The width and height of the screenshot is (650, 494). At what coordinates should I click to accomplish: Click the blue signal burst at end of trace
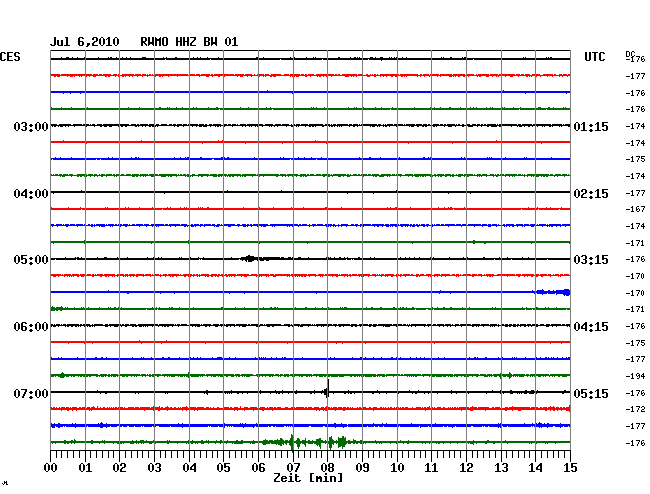click(553, 292)
